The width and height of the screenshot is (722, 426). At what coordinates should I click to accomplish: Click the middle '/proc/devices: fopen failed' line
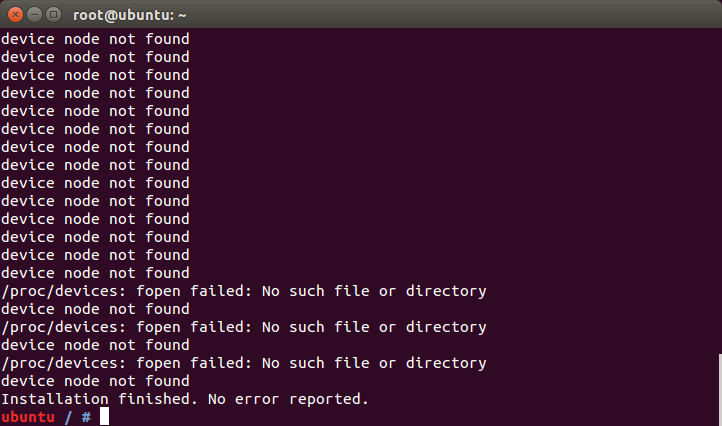[x=244, y=327]
